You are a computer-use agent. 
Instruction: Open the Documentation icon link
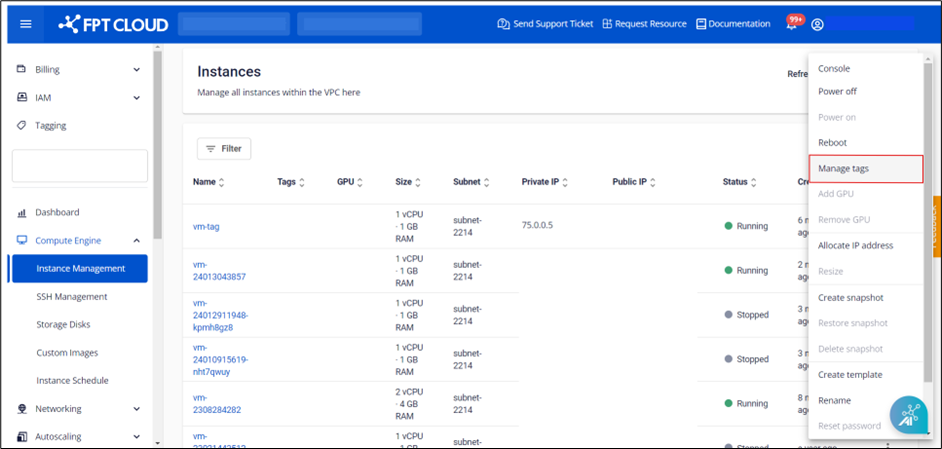pos(701,24)
